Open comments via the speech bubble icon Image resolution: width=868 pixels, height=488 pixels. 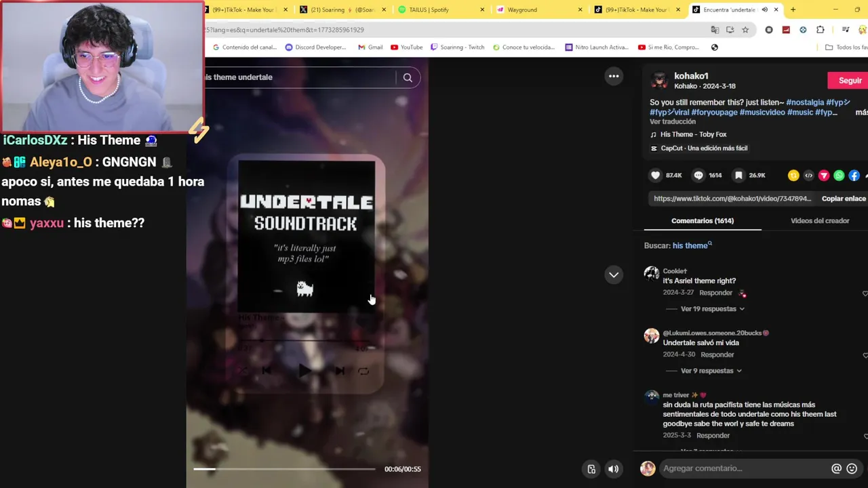tap(698, 175)
